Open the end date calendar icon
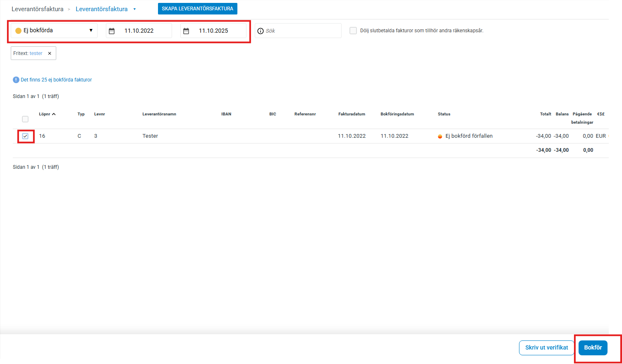Image resolution: width=622 pixels, height=364 pixels. (x=186, y=31)
